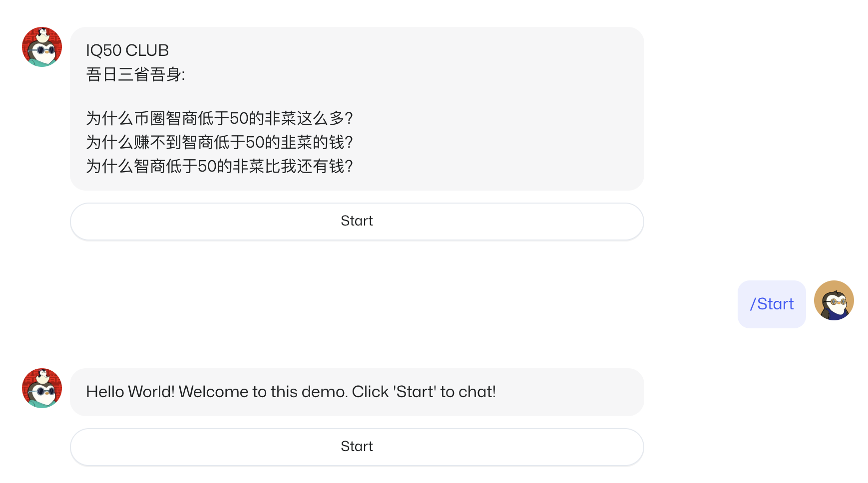Click the line 吾日三省吾身:

(x=135, y=74)
